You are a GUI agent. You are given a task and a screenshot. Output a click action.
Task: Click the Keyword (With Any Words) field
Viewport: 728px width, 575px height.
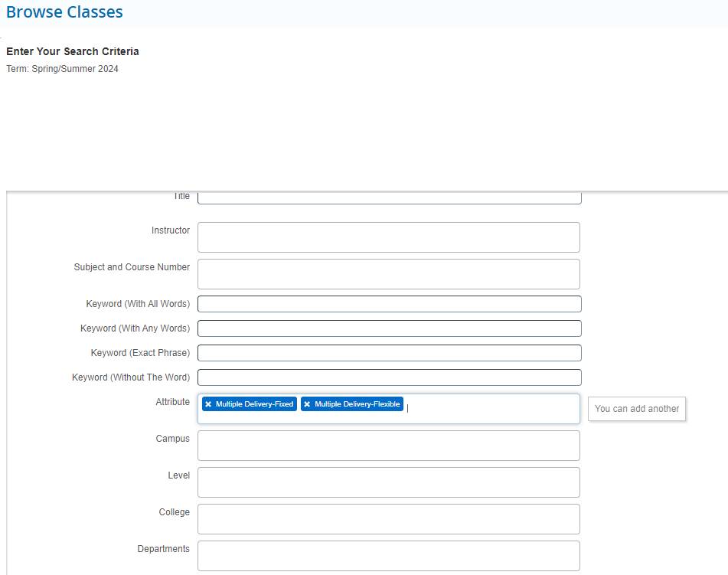pyautogui.click(x=388, y=328)
